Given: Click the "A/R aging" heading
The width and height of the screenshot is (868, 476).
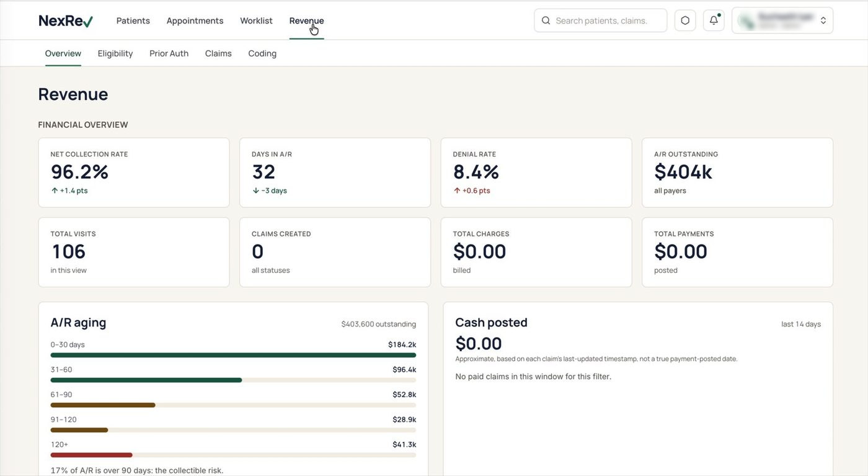Looking at the screenshot, I should tap(78, 323).
